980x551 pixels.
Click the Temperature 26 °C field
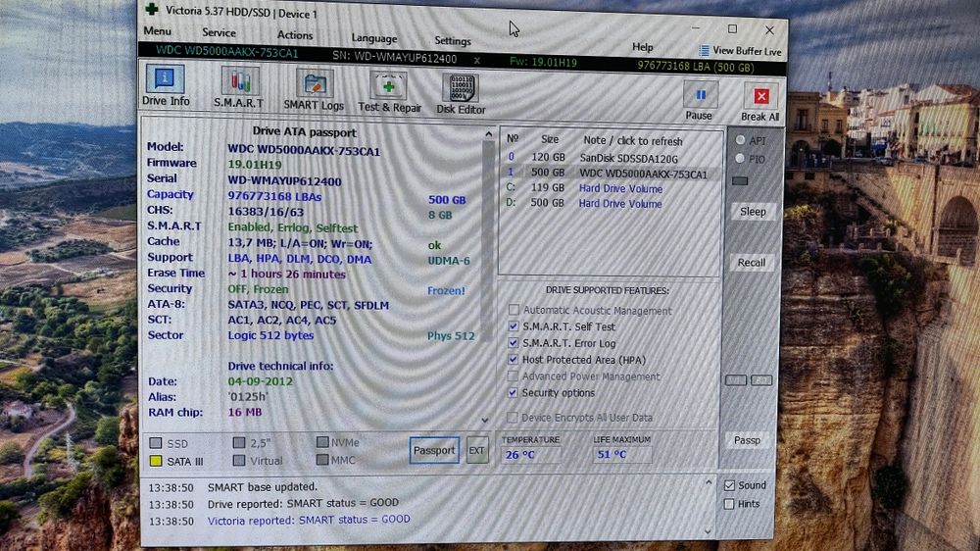[x=530, y=455]
